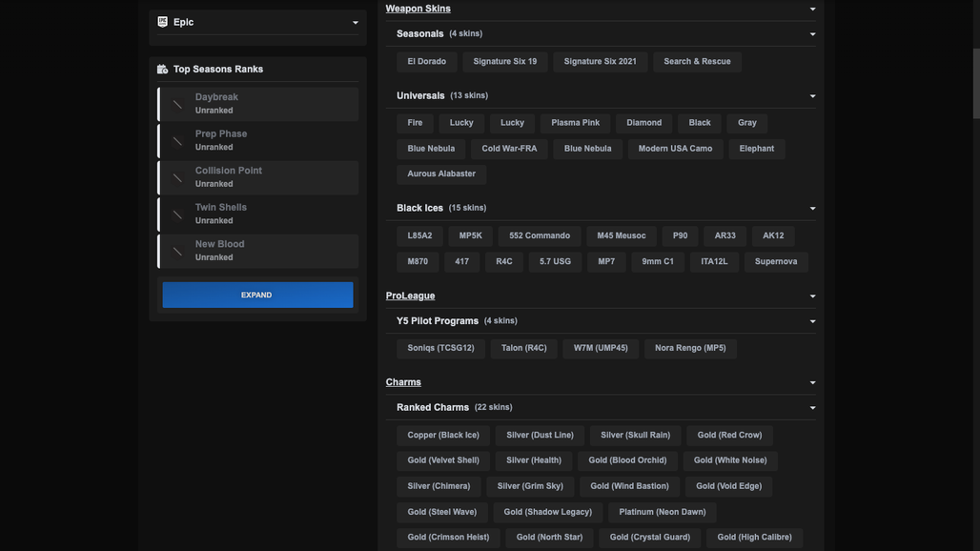The image size is (980, 551).
Task: Open the Charms section heading link
Action: (403, 382)
